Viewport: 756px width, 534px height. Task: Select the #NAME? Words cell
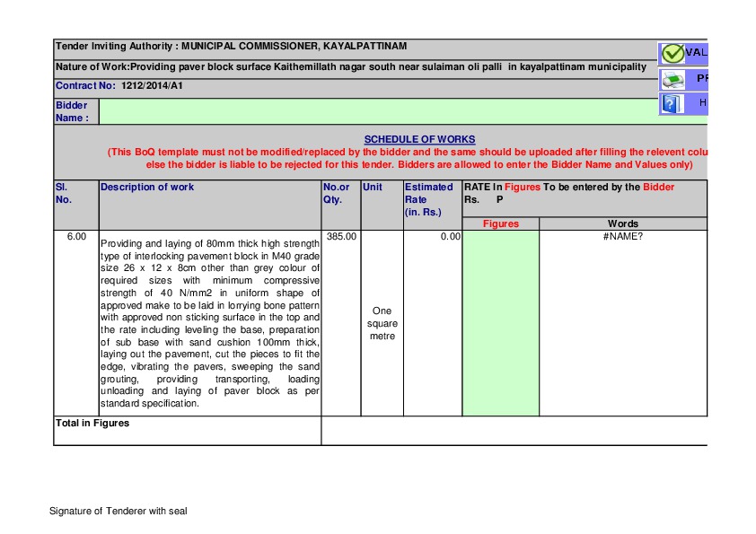tap(623, 323)
